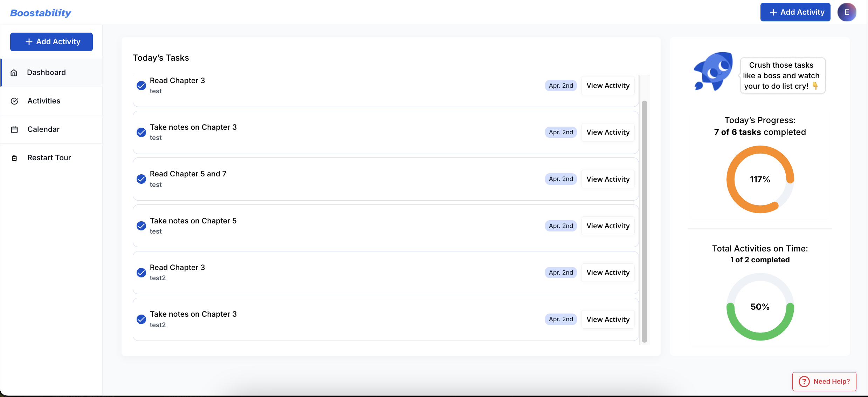View Activity for "Read Chapter 5 and 7"
Image resolution: width=868 pixels, height=397 pixels.
coord(608,179)
